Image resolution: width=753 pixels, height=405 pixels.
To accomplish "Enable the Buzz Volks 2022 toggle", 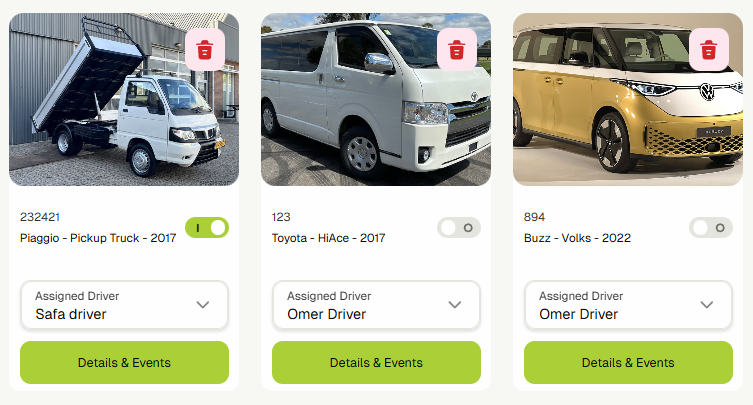I will (x=711, y=228).
